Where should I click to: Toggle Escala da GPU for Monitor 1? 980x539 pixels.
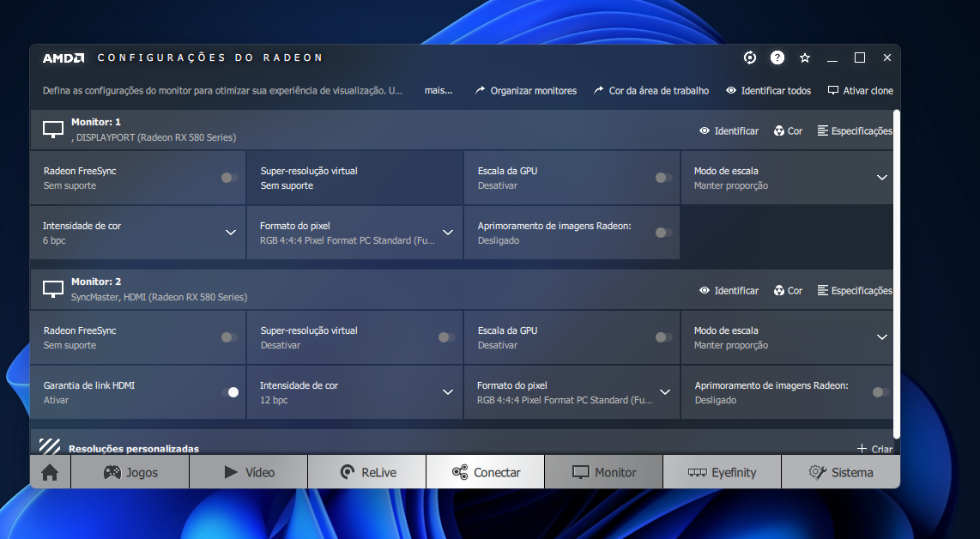pyautogui.click(x=663, y=178)
